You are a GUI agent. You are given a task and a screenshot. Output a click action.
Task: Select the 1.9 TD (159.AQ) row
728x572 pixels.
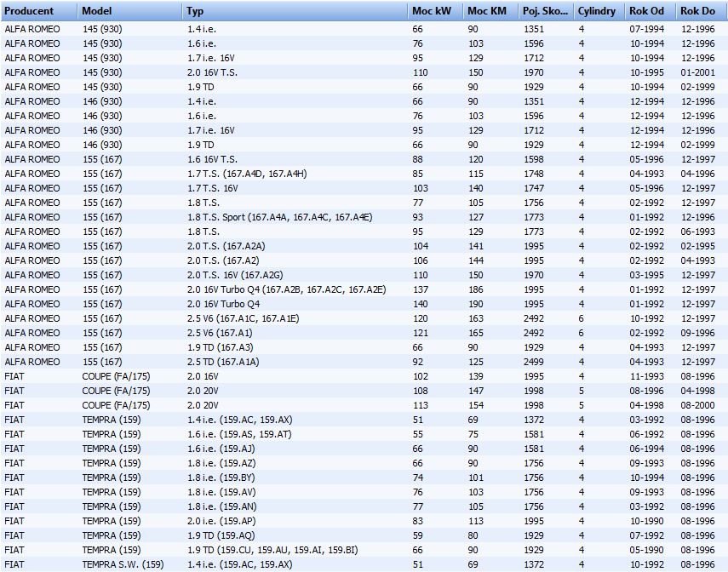click(364, 535)
